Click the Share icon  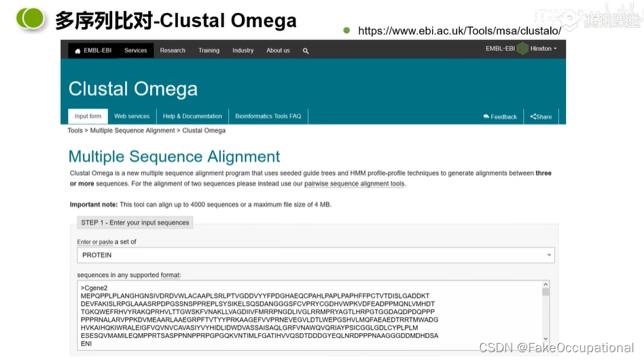pos(533,117)
